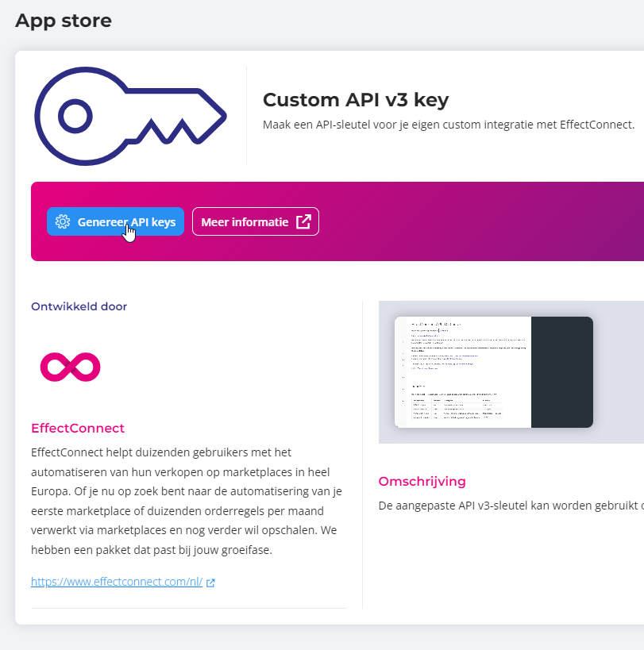Click empty area of the pink action banner
This screenshot has height=650, width=644.
pyautogui.click(x=477, y=221)
